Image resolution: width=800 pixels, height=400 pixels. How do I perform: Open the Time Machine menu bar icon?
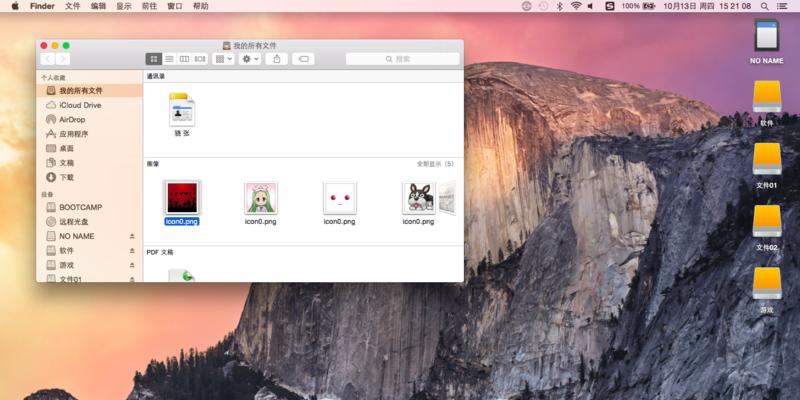pos(543,6)
